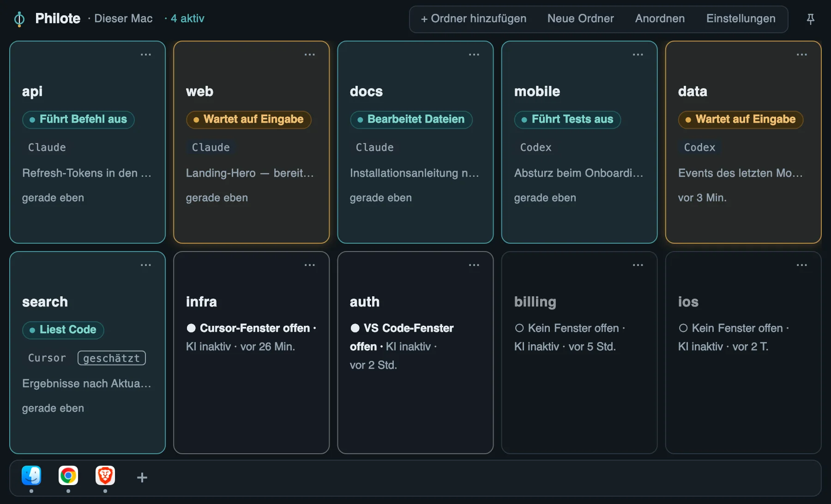Click the geschätzt tag on search
The image size is (831, 504).
coord(112,358)
